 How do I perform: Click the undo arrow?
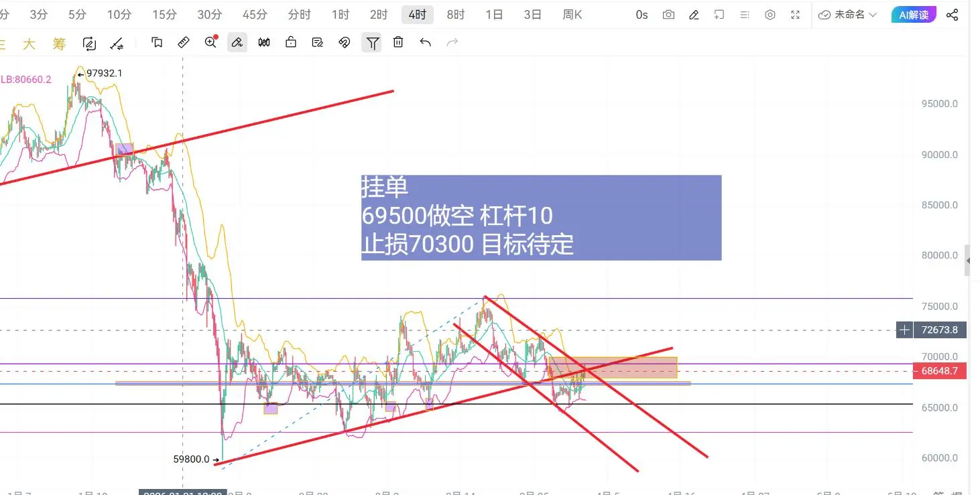click(x=425, y=43)
